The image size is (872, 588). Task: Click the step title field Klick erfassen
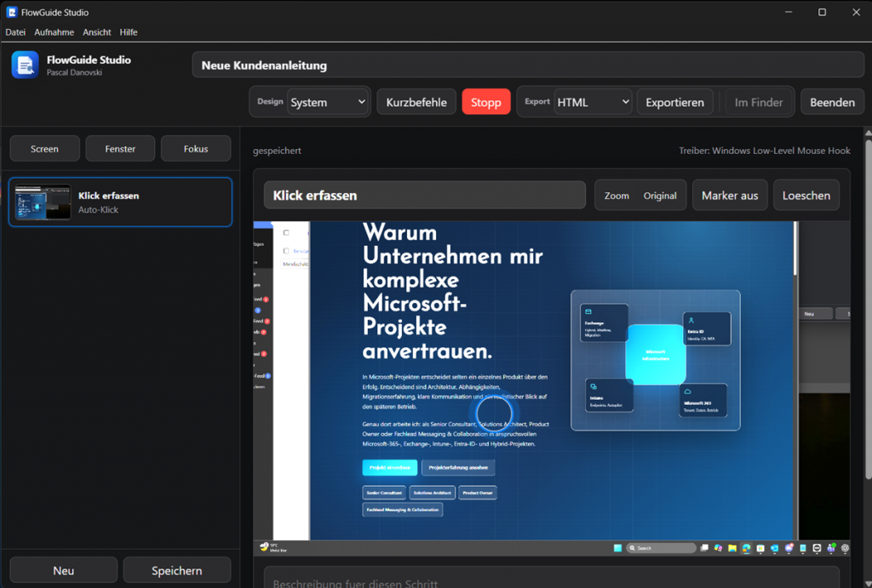pyautogui.click(x=425, y=195)
